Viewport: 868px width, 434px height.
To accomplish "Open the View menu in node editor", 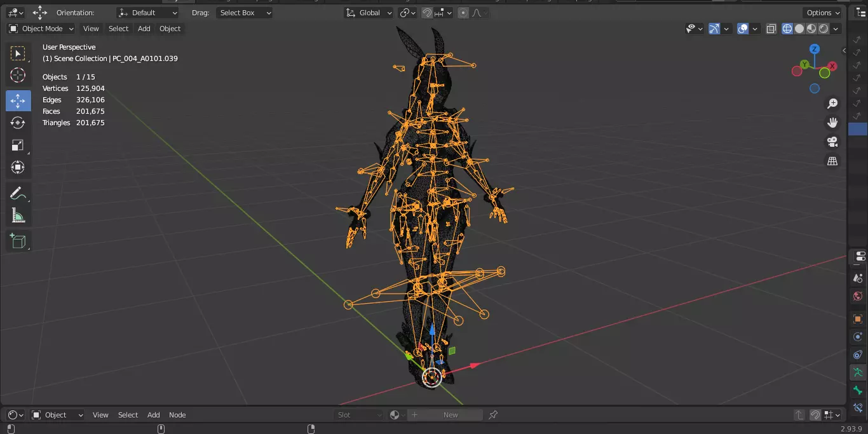I will [x=100, y=415].
